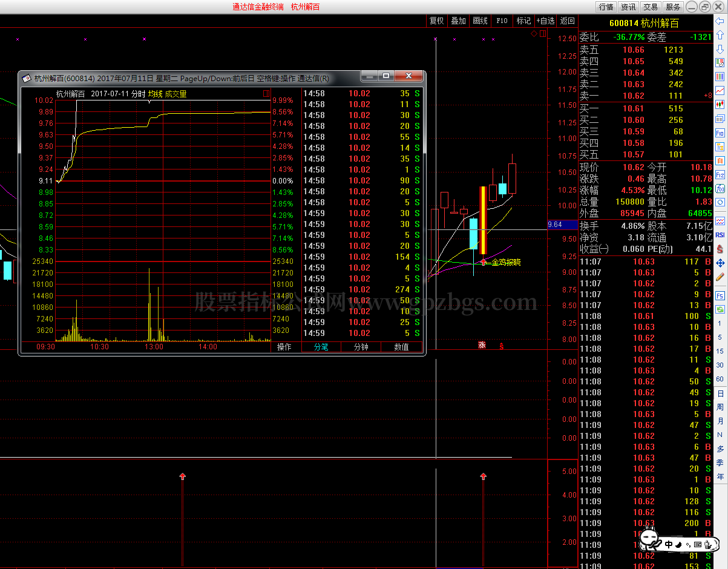Switch to the 分钟 tab in popup

[361, 347]
